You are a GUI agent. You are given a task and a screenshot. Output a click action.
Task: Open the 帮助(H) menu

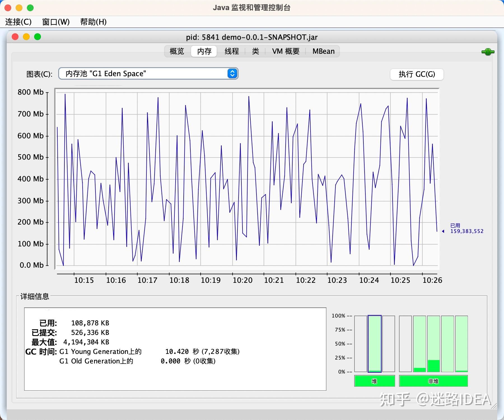[93, 22]
